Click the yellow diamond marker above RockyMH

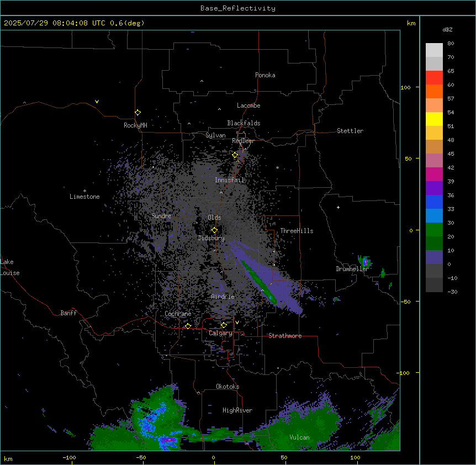click(137, 113)
